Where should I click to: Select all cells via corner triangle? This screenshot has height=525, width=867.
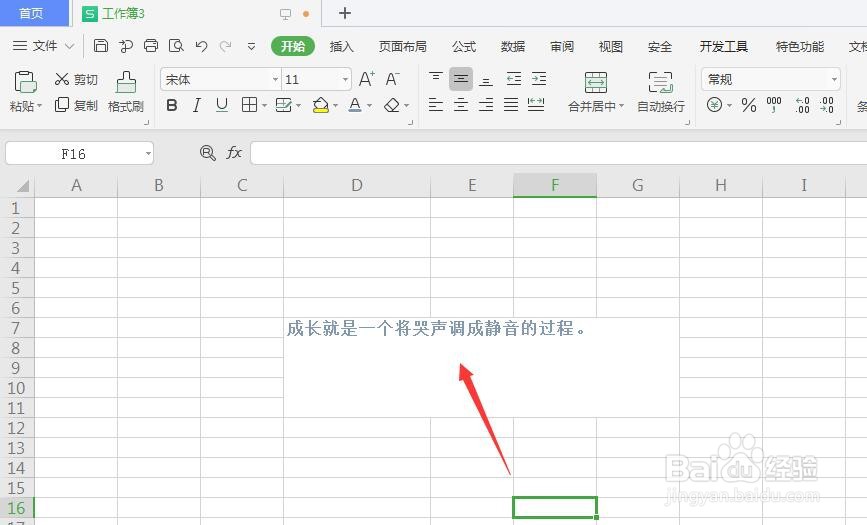pos(23,185)
